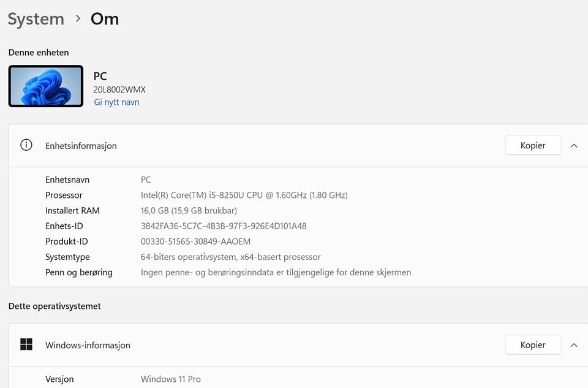
Task: Click the Produkt-ID value text
Action: point(195,242)
